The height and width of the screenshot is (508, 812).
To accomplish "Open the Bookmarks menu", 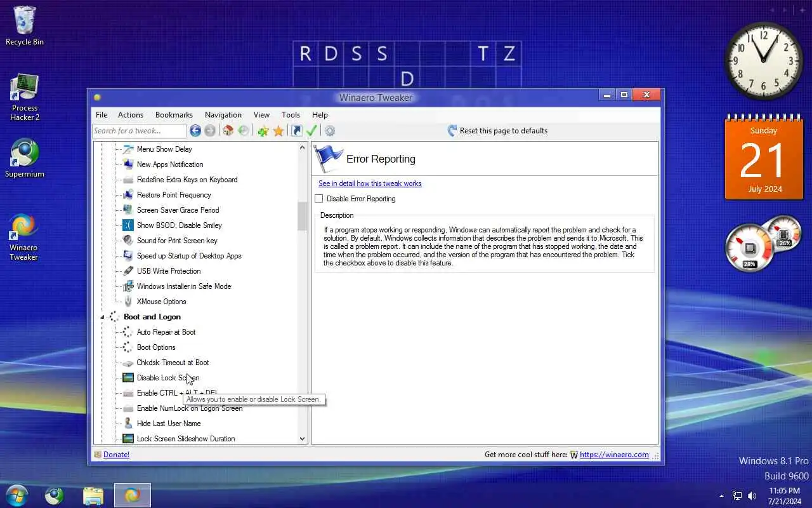I will [174, 115].
